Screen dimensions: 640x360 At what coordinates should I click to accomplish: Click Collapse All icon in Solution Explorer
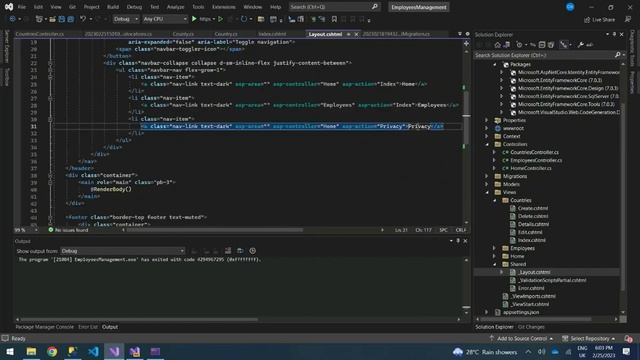click(542, 45)
